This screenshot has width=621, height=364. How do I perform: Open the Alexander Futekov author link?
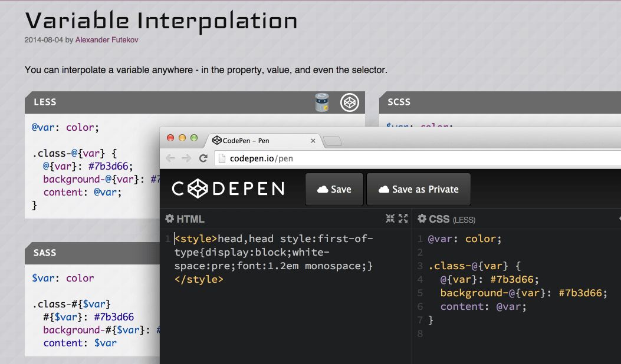[x=107, y=40]
